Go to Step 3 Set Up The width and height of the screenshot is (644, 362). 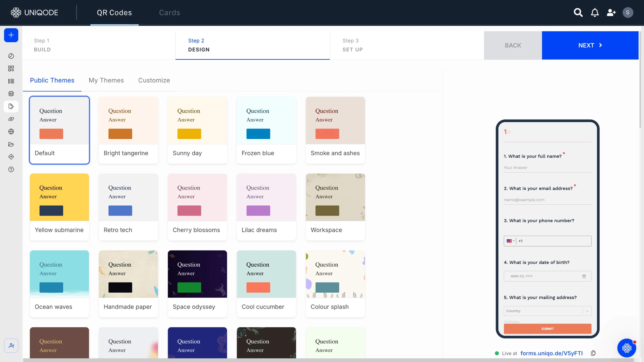[x=407, y=45]
